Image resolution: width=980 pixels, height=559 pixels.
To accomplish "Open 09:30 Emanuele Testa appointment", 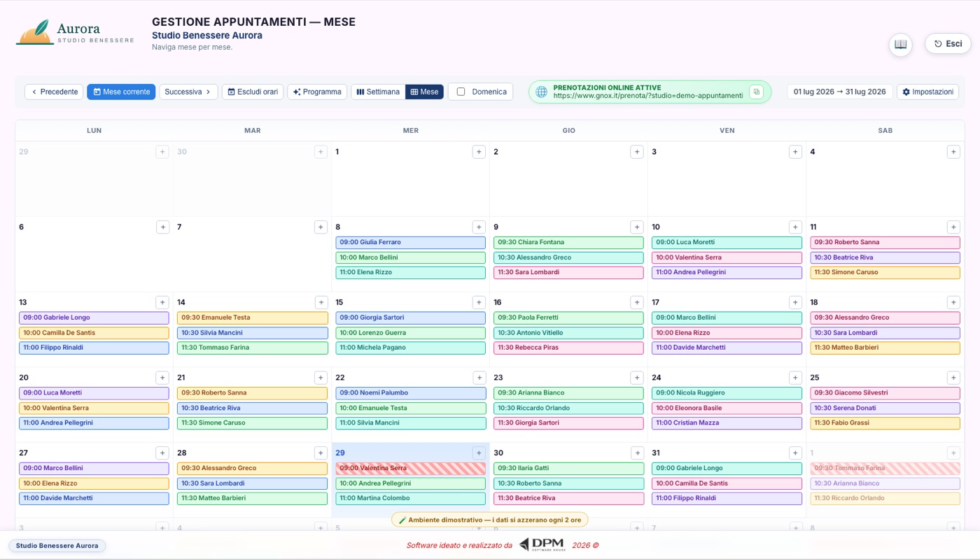I will (252, 318).
